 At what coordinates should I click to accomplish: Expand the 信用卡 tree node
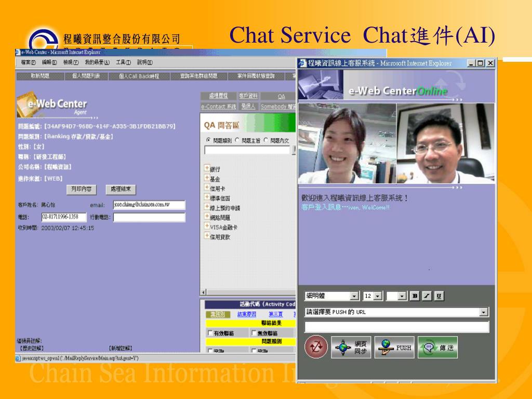pos(207,187)
